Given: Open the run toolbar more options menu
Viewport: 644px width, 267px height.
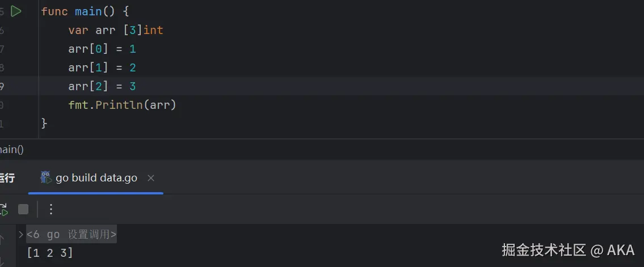Looking at the screenshot, I should pos(50,209).
